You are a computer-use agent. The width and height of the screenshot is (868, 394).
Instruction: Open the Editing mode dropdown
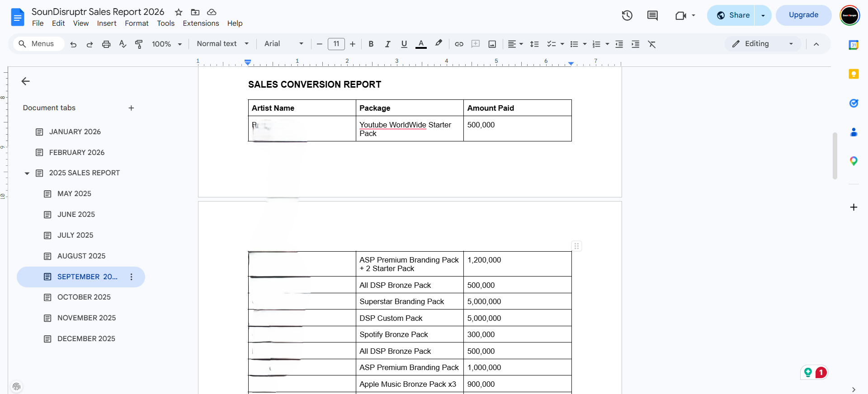(763, 44)
